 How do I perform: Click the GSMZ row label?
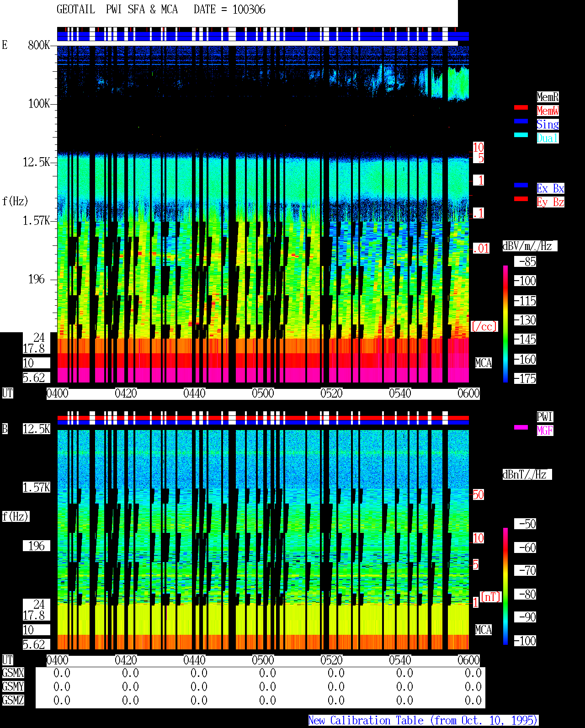(x=13, y=700)
